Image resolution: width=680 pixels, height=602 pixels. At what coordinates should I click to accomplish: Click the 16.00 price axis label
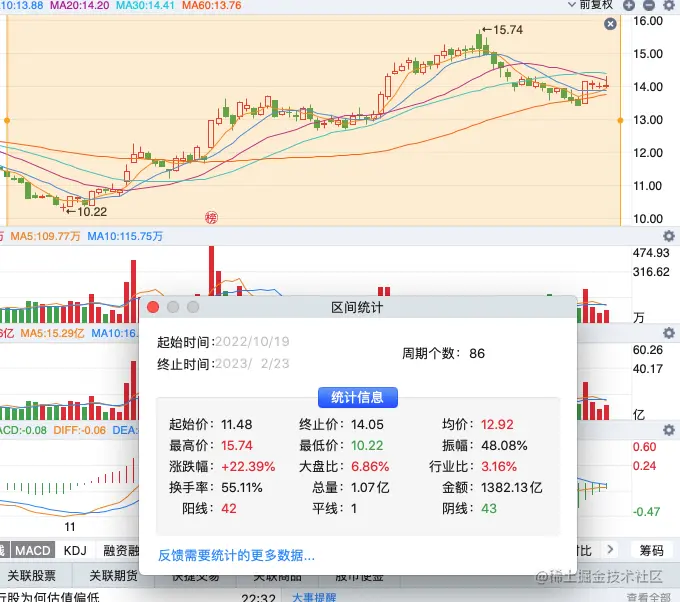click(x=648, y=21)
